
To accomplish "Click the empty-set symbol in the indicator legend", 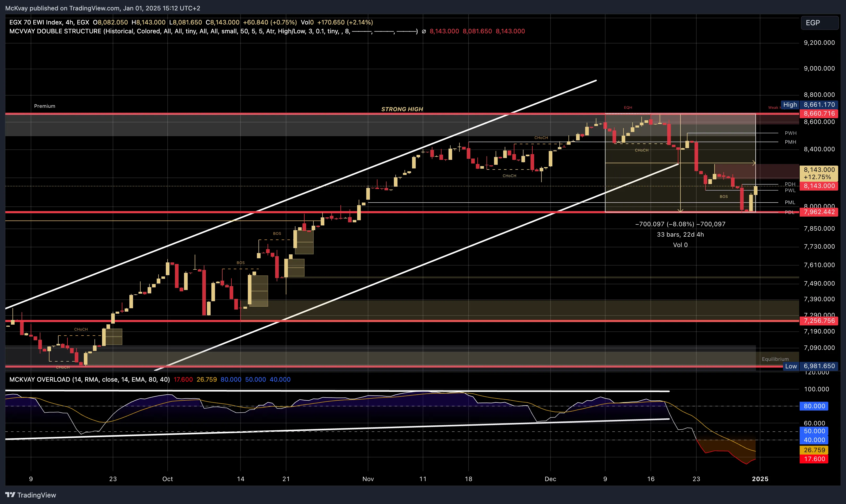I will [x=424, y=31].
